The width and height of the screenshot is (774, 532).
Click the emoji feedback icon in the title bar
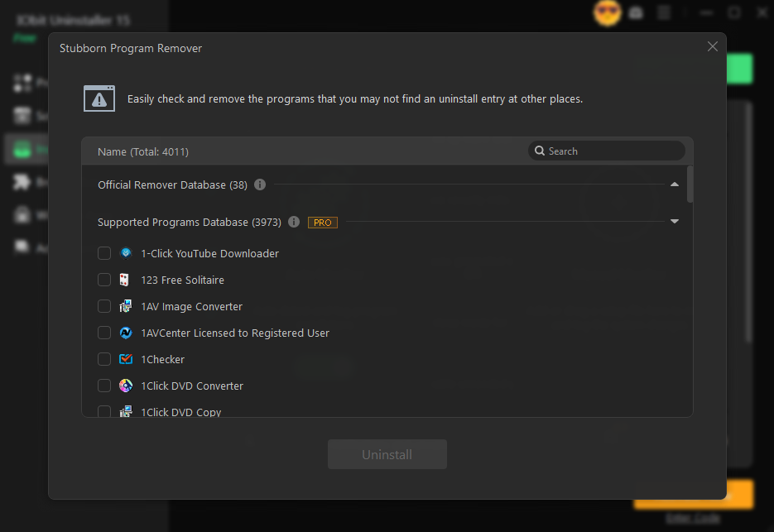607,13
